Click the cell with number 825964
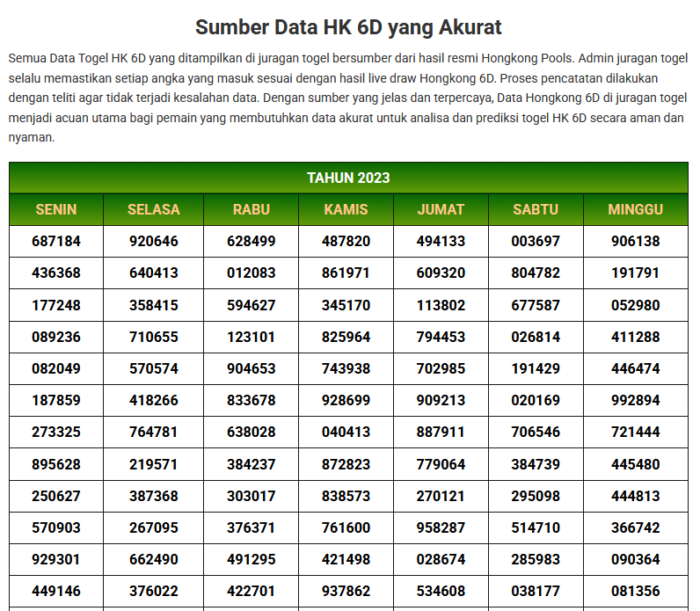This screenshot has height=611, width=700. (x=346, y=337)
